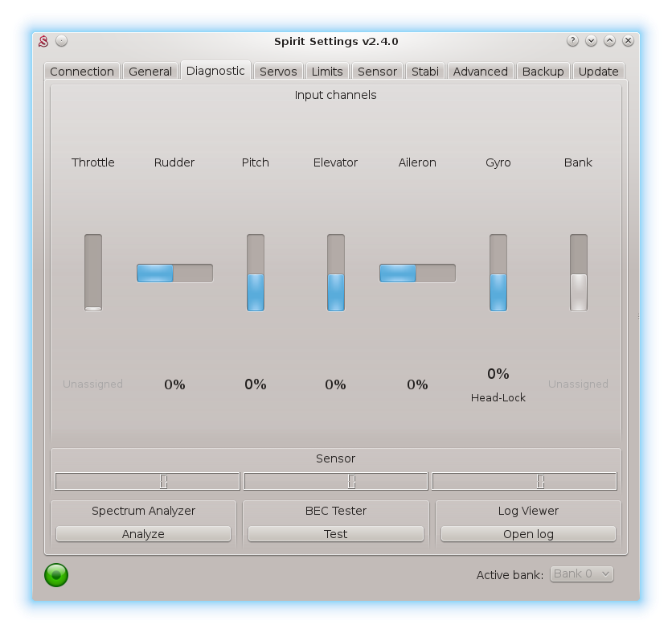Click the round pin button beside app logo
Image resolution: width=672 pixels, height=633 pixels.
click(x=62, y=41)
